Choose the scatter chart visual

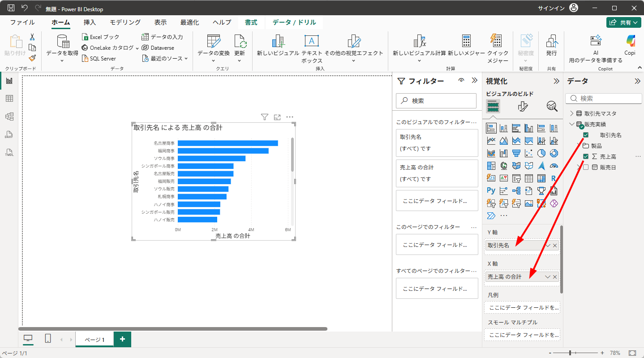click(x=529, y=153)
